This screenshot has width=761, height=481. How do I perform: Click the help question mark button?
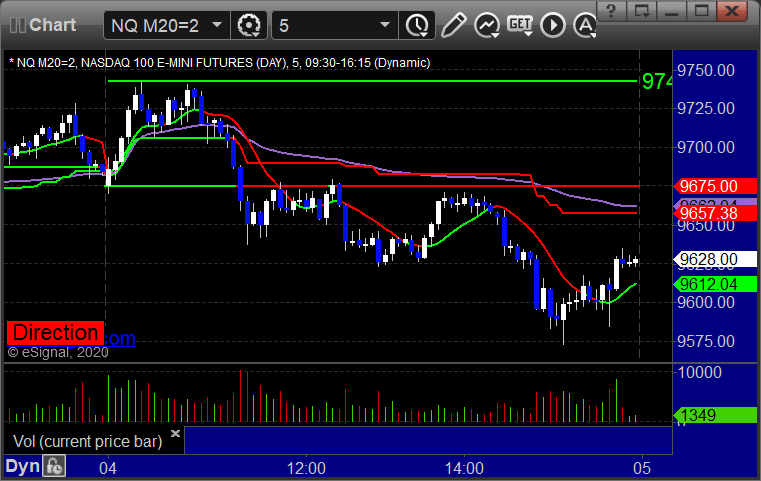pos(611,11)
